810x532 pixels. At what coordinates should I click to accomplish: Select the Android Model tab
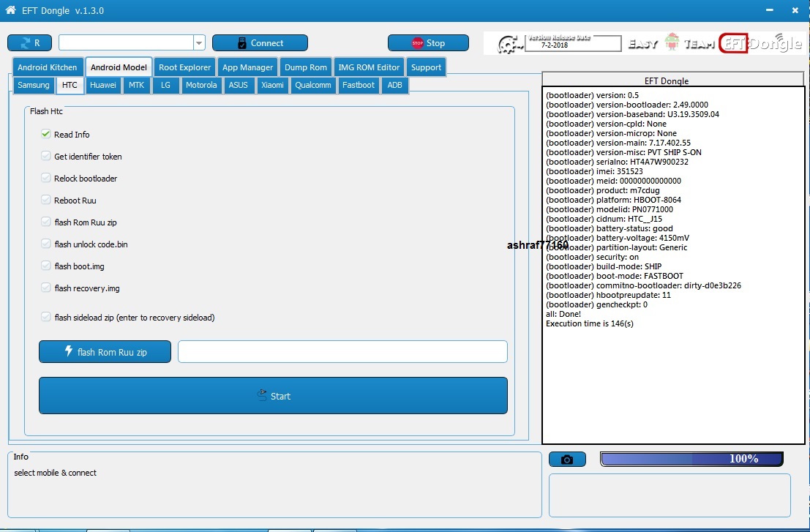[x=119, y=67]
